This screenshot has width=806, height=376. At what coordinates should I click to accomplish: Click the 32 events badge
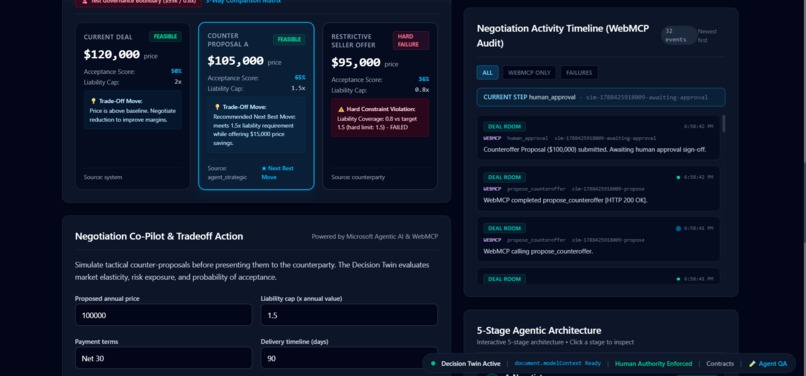(679, 35)
